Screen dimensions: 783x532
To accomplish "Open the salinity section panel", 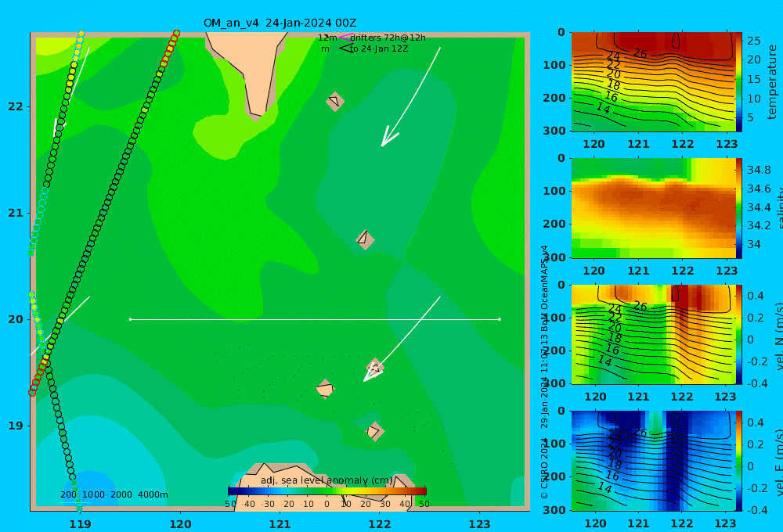I will point(654,208).
